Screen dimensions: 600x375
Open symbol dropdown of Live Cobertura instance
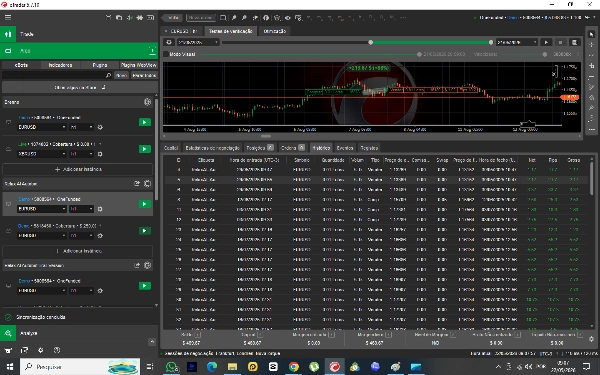[x=41, y=154]
